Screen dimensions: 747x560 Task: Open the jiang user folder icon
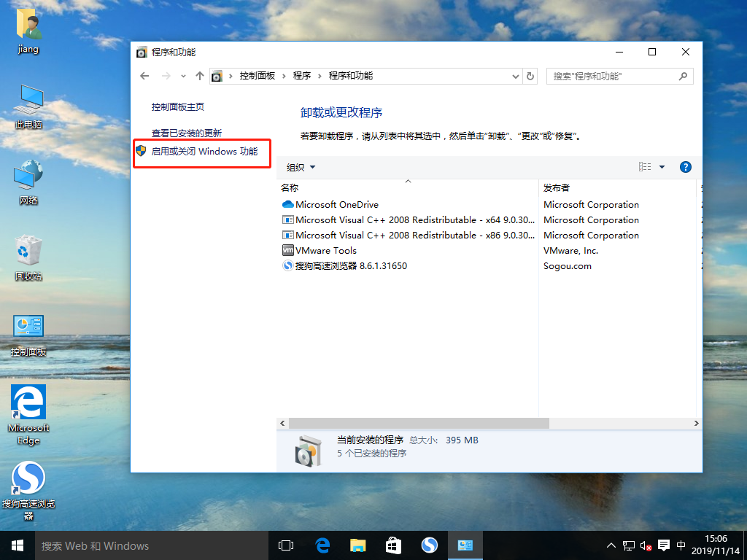pos(28,31)
